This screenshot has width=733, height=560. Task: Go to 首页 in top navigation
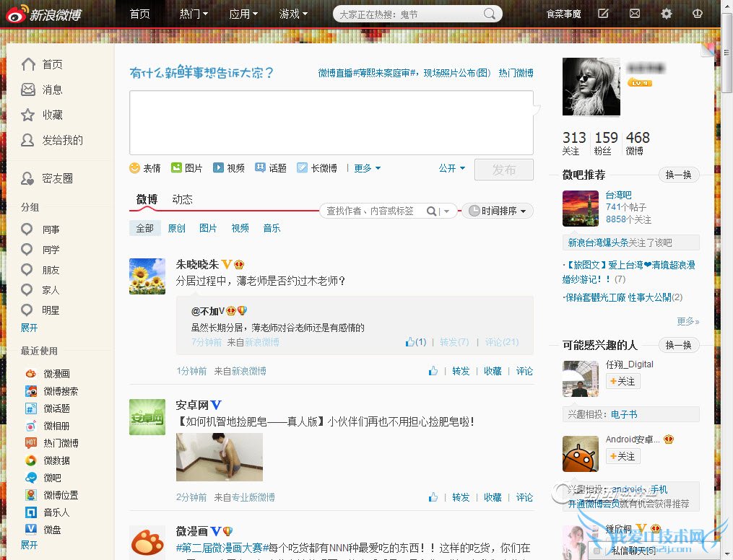(140, 14)
